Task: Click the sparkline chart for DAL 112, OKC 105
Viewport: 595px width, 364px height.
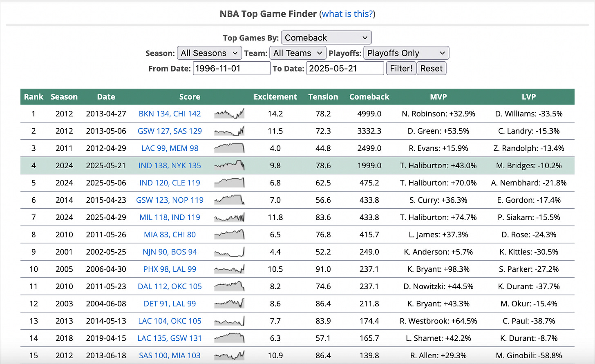Action: point(229,286)
